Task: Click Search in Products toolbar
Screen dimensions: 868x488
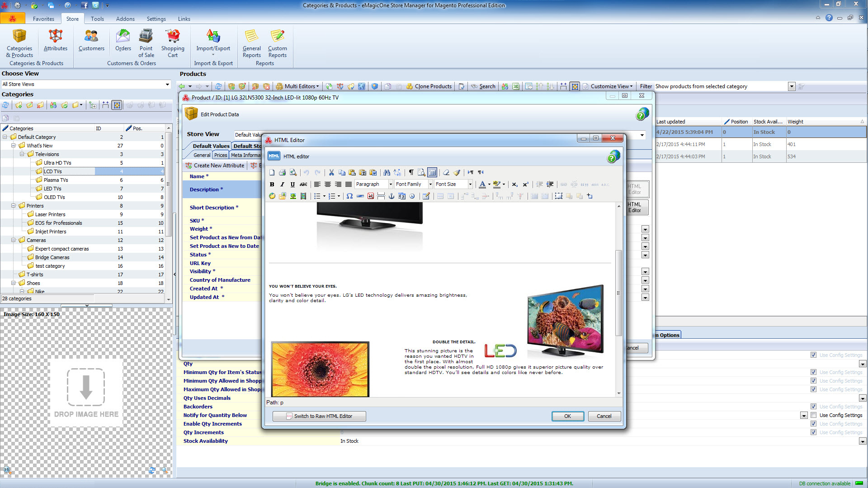Action: (483, 86)
